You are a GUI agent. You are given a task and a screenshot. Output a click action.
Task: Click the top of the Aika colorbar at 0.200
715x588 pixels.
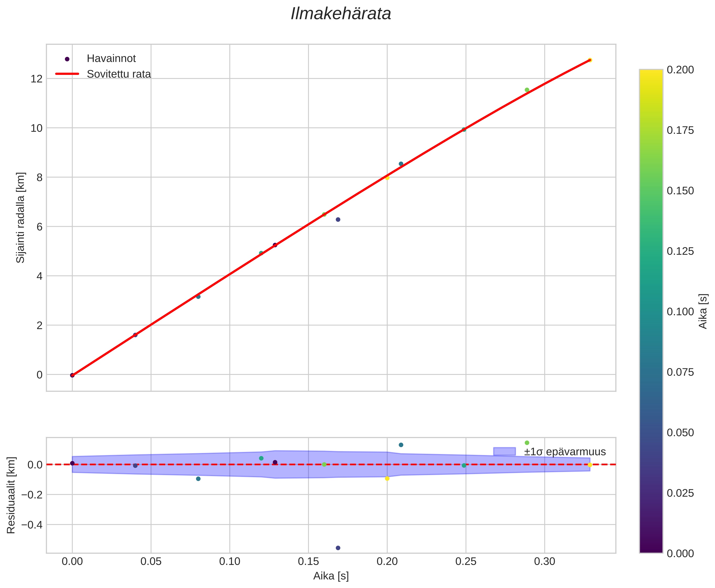pyautogui.click(x=651, y=71)
